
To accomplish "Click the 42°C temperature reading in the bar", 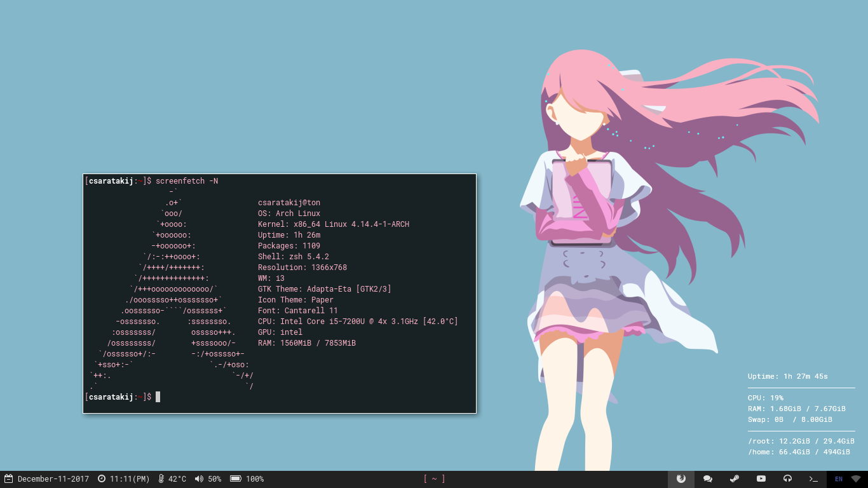I will click(x=177, y=479).
